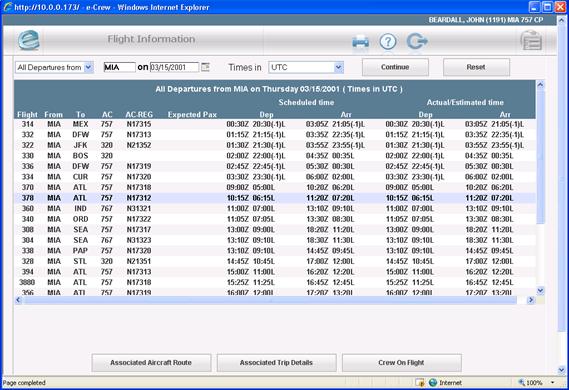The image size is (569, 390).
Task: Select flight 370 row
Action: point(275,187)
